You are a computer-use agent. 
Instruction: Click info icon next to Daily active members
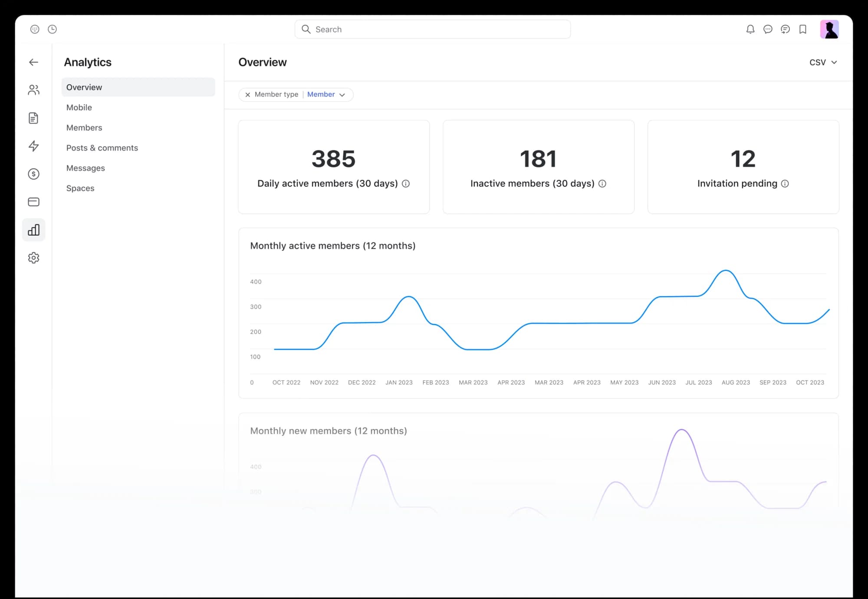click(x=406, y=184)
